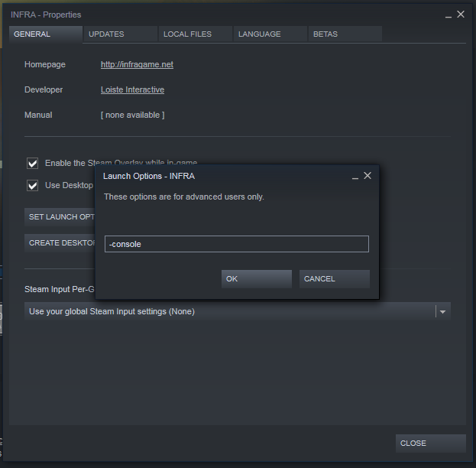Click the Homepage label
Viewport: 476px width, 468px height.
pos(45,64)
